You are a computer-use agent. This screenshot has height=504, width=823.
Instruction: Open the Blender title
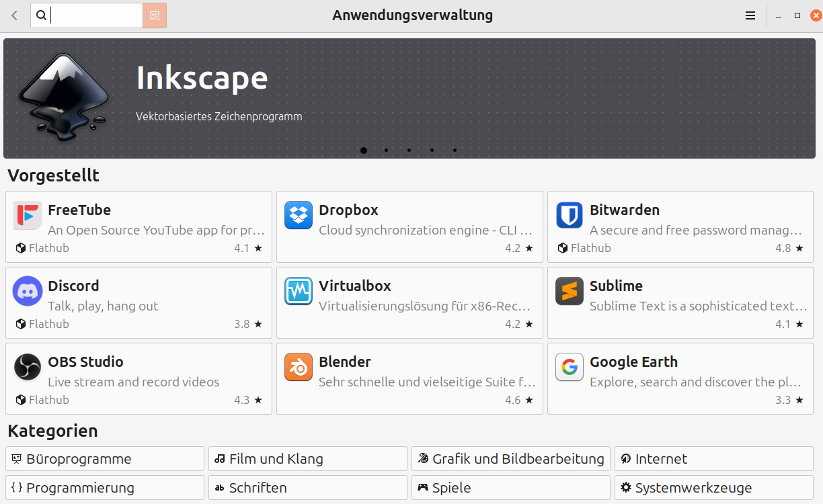pos(345,362)
